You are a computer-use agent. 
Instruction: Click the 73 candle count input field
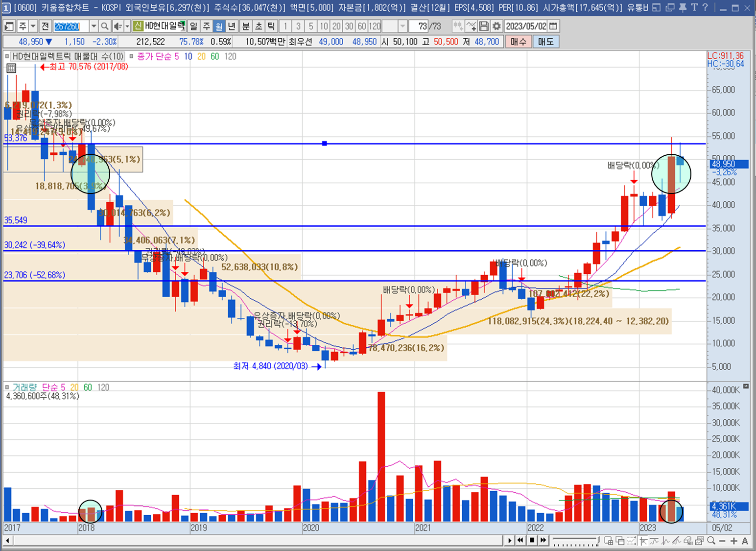pos(419,26)
